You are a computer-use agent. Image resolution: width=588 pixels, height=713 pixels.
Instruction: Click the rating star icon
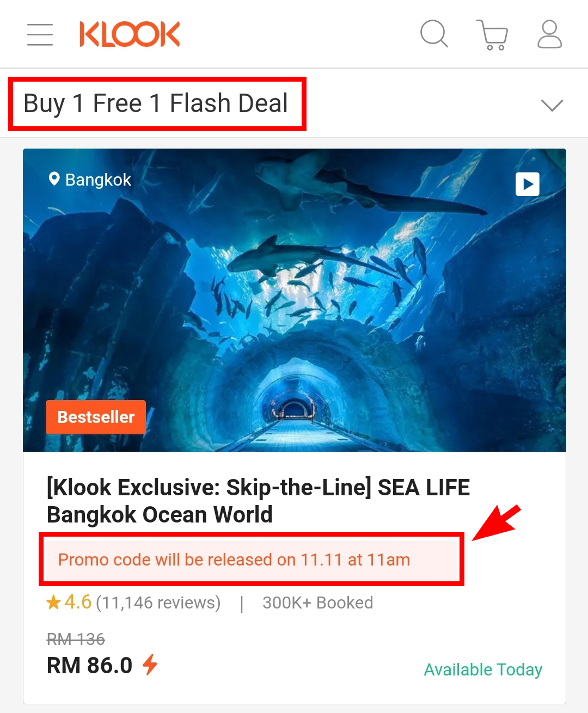click(53, 603)
